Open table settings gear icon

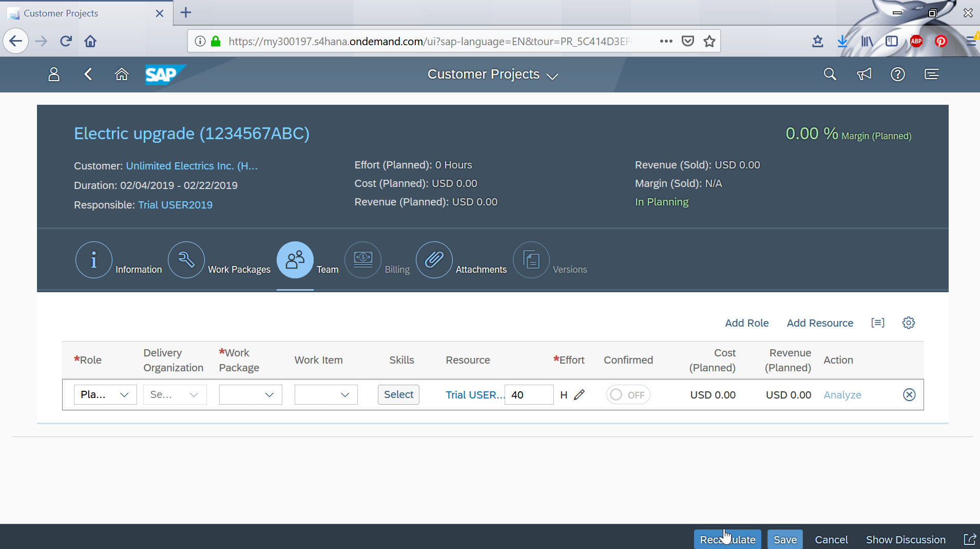click(x=908, y=323)
